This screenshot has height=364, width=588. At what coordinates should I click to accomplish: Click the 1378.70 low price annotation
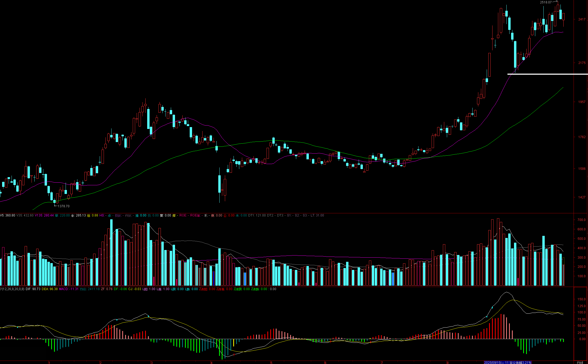click(63, 206)
